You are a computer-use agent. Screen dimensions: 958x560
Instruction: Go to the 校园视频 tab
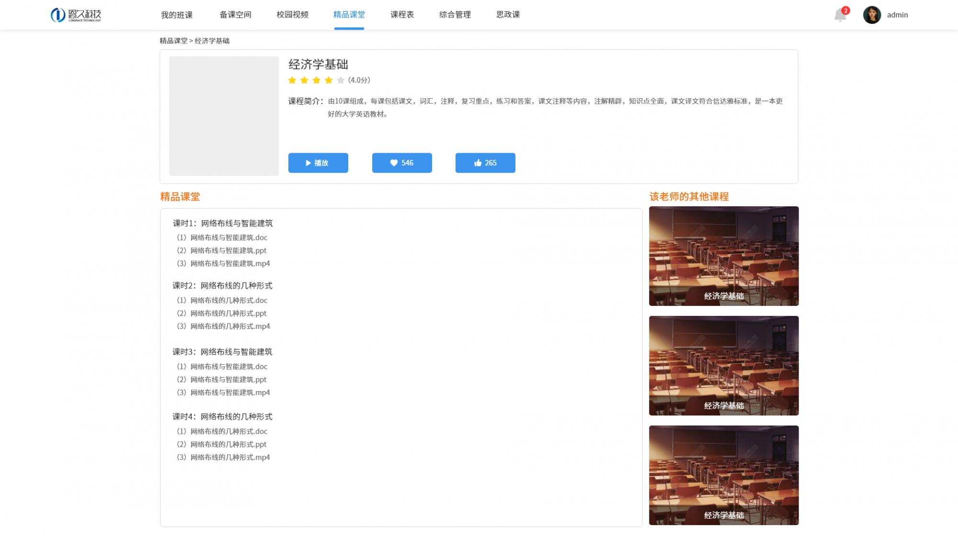point(292,15)
